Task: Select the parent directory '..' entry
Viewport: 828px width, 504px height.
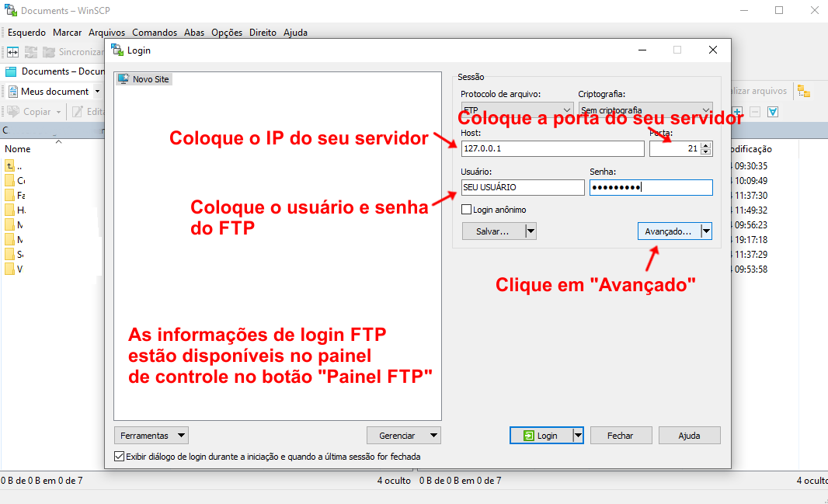Action: 14,165
